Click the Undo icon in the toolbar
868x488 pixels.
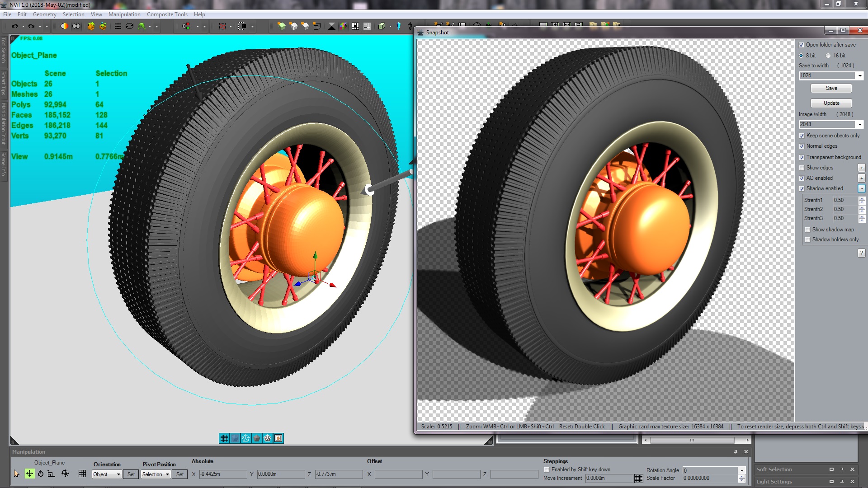pyautogui.click(x=14, y=26)
